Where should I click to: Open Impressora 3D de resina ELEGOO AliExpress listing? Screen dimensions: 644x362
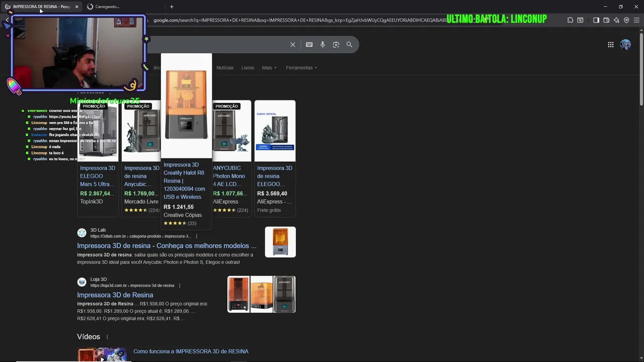point(275,176)
